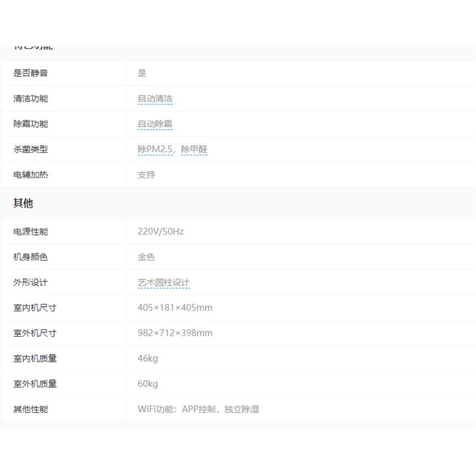Click the 405×181×405mm indoor unit size
476x476 pixels.
175,308
